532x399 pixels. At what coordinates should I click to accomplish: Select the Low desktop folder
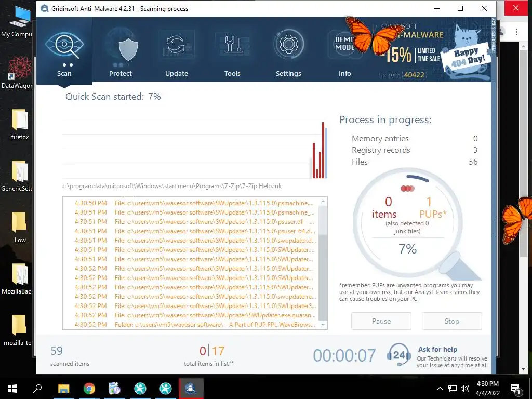click(20, 228)
